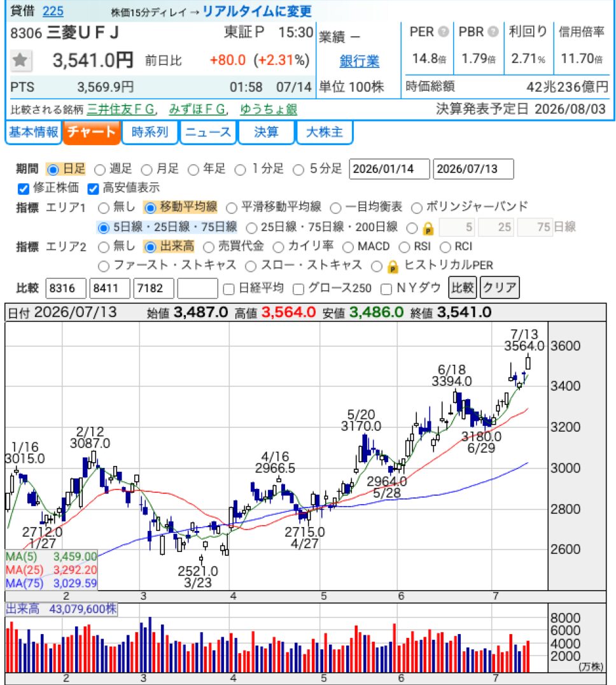Open the チャート tab
616x685 pixels.
[x=91, y=132]
